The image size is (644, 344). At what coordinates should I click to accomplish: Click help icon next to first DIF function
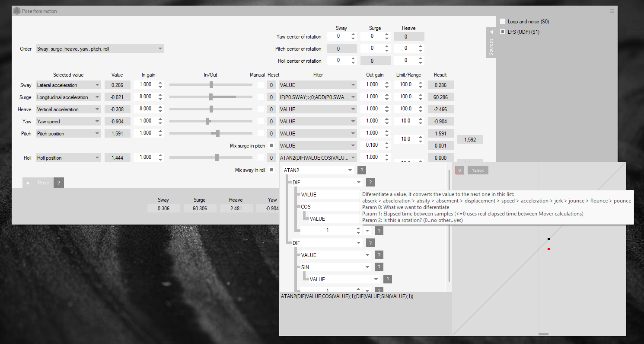[x=370, y=183]
